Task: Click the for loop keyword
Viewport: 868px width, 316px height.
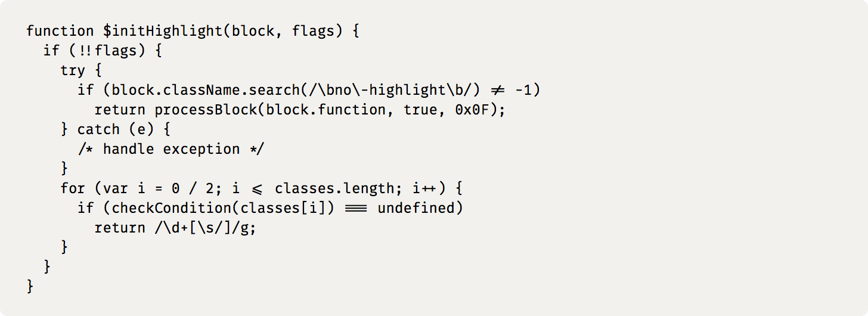Action: (x=73, y=188)
